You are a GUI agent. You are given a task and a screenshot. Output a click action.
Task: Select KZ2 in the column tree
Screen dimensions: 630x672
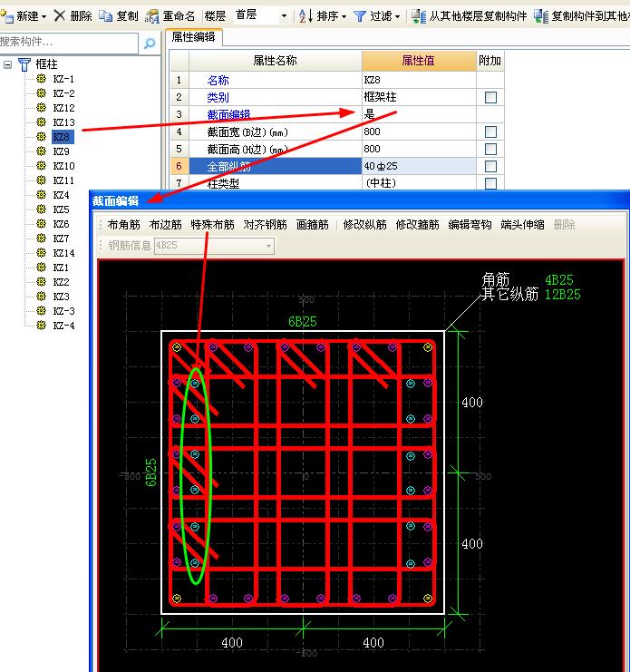pyautogui.click(x=61, y=281)
